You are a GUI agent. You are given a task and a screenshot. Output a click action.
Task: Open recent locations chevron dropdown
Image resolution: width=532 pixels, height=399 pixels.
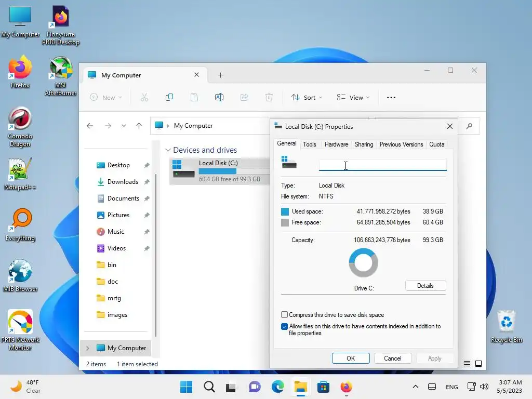124,126
